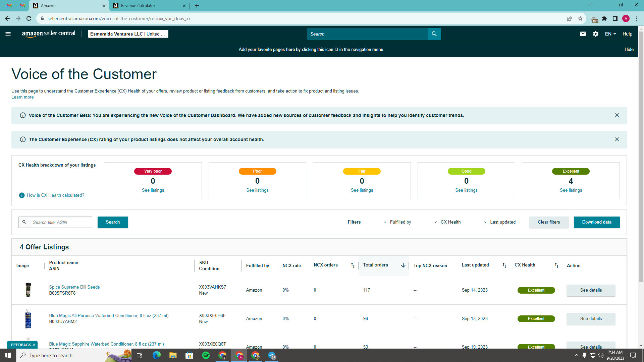Sort by Last updated column arrows

click(x=504, y=265)
